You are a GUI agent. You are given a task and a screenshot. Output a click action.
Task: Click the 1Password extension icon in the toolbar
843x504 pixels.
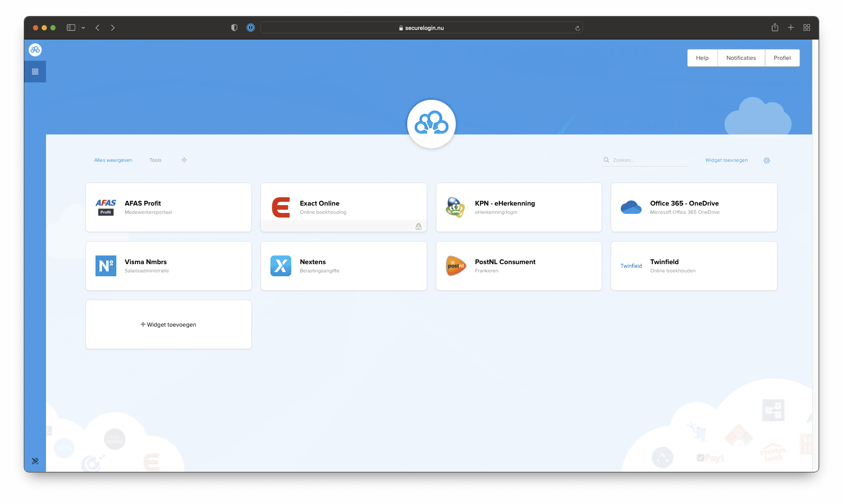point(250,28)
